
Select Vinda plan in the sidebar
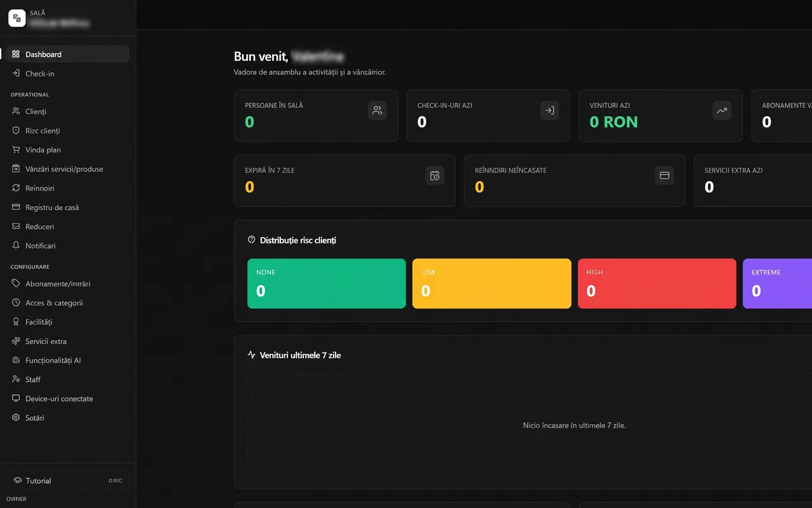point(67,150)
